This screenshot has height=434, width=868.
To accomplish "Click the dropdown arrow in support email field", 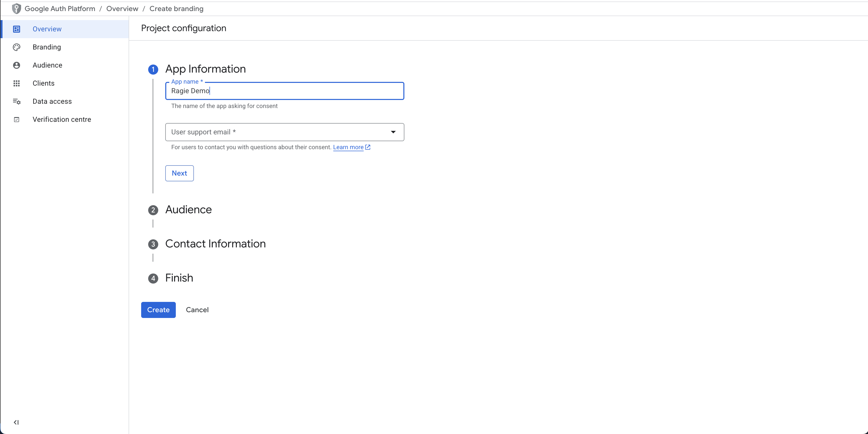I will tap(393, 132).
